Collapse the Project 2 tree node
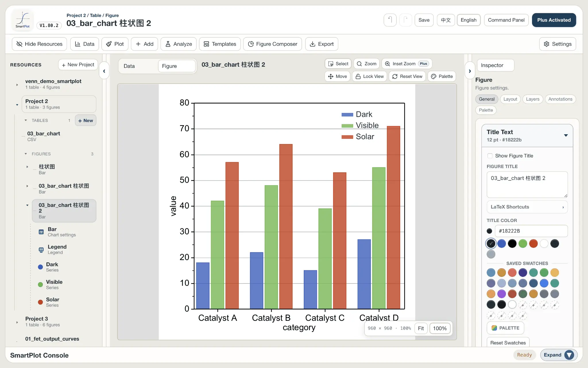The height and width of the screenshot is (368, 588). (17, 105)
